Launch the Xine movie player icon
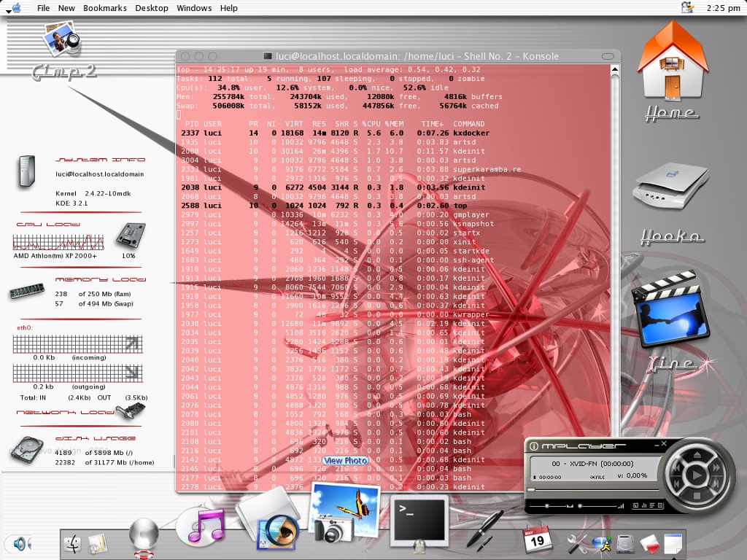This screenshot has width=747, height=560. tap(671, 309)
